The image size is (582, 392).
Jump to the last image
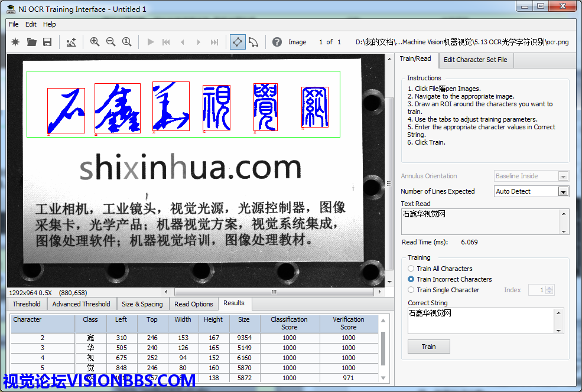point(214,42)
